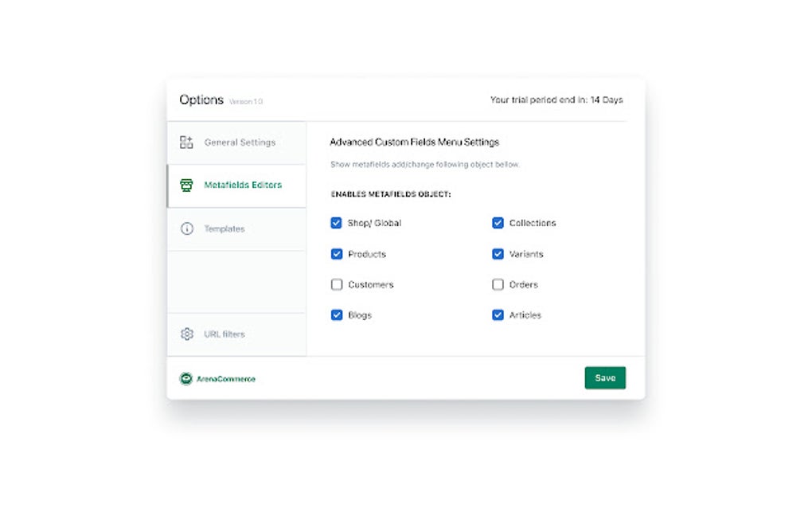Screen dimensions: 812x508
Task: Click the URL filters gear icon
Action: pos(186,334)
